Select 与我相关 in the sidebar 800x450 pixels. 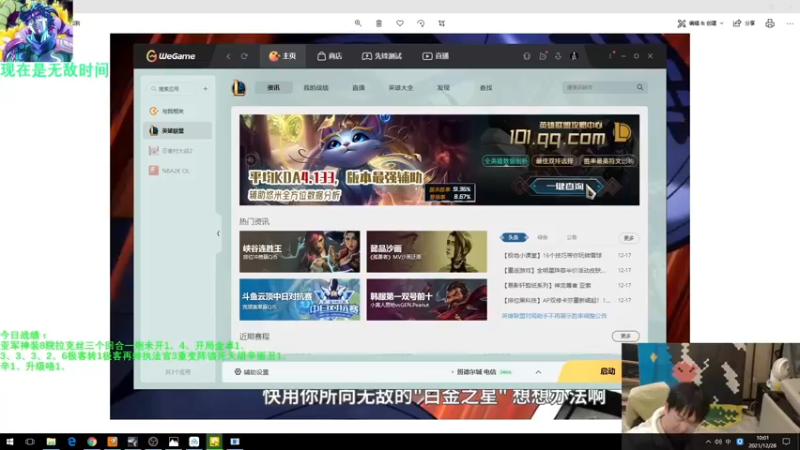tap(177, 111)
